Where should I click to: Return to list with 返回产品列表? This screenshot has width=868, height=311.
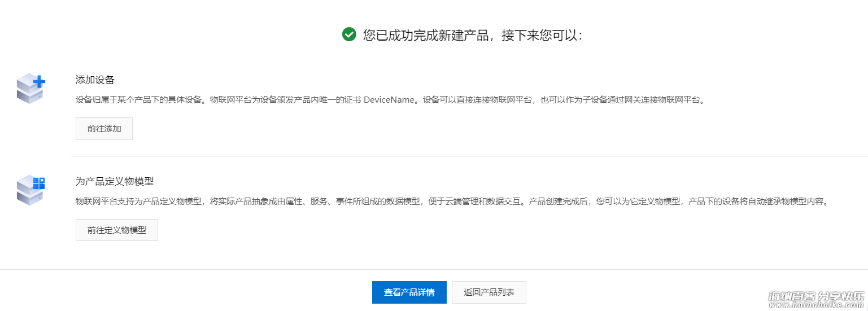pyautogui.click(x=489, y=292)
